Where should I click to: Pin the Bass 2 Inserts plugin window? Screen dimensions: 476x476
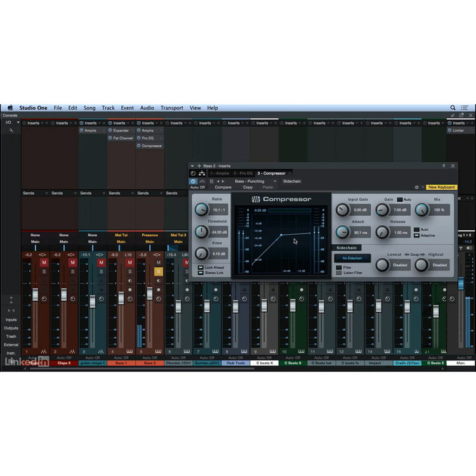pos(444,166)
